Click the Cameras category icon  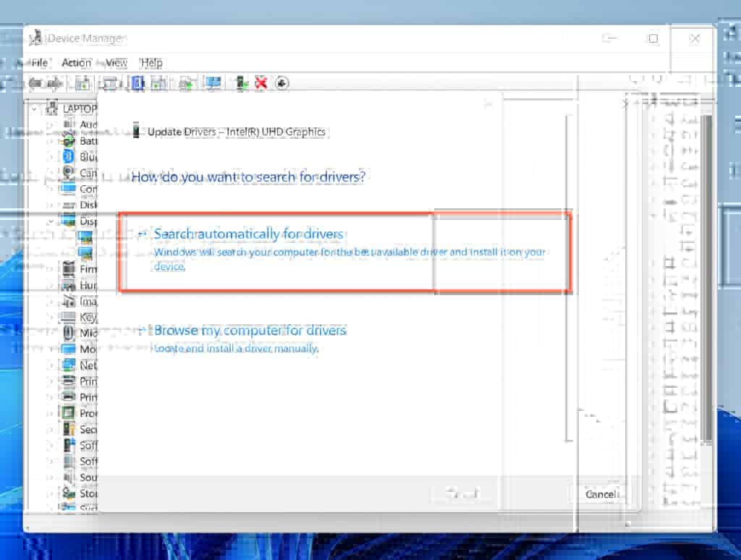click(x=69, y=172)
